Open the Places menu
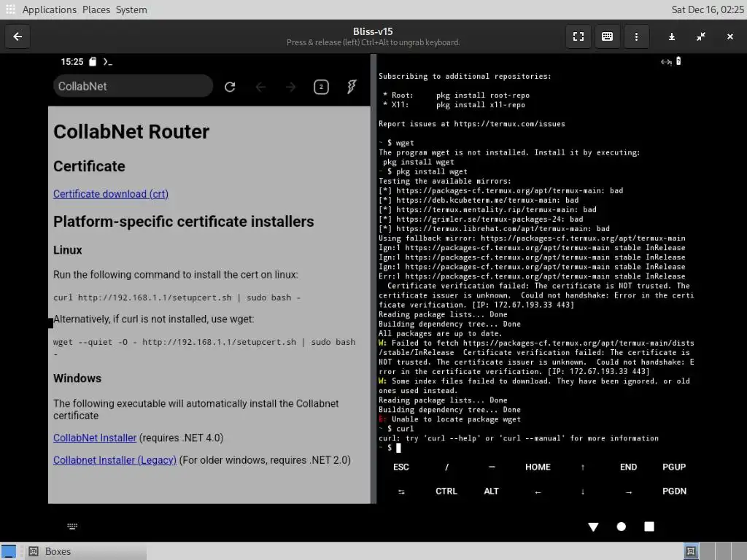Image resolution: width=747 pixels, height=560 pixels. point(96,9)
